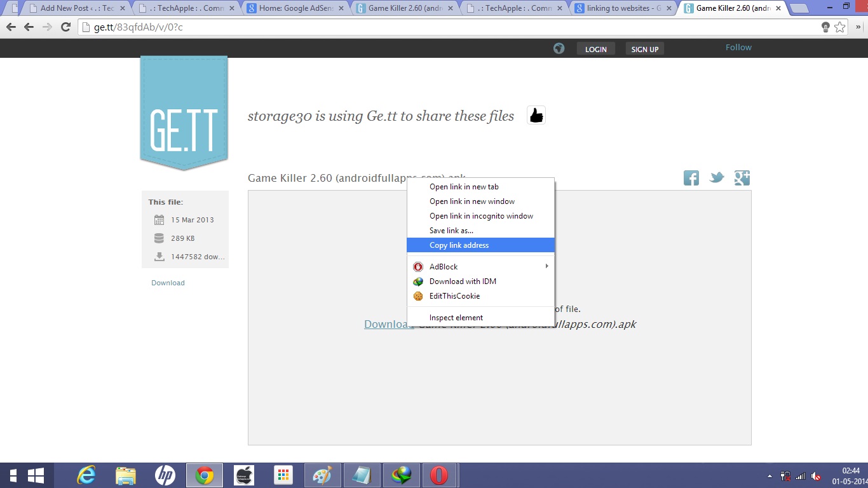Close the Home: Google AdSense tab
The height and width of the screenshot is (488, 868).
click(x=342, y=8)
